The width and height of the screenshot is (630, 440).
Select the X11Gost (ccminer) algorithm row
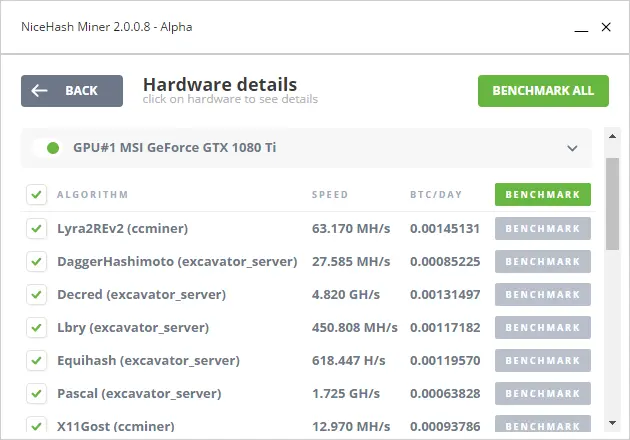(x=309, y=425)
